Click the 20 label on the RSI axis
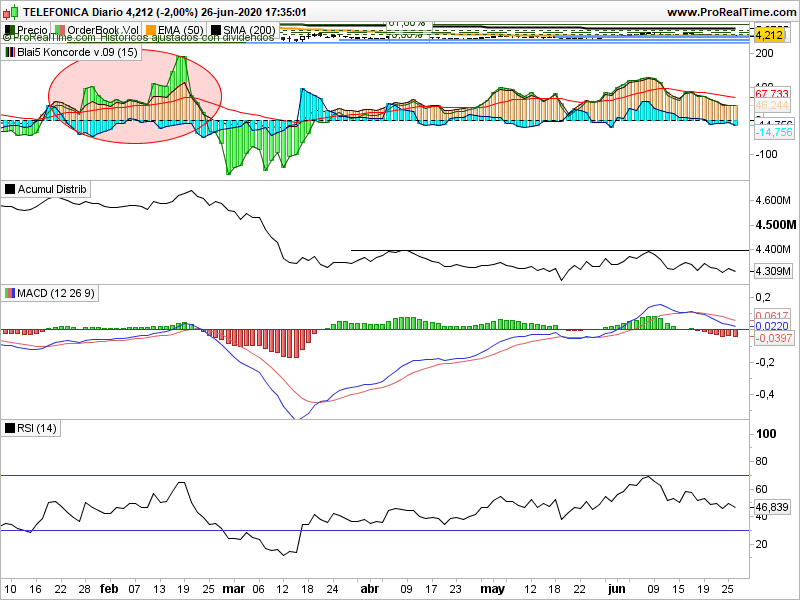This screenshot has width=800, height=600. tap(761, 544)
